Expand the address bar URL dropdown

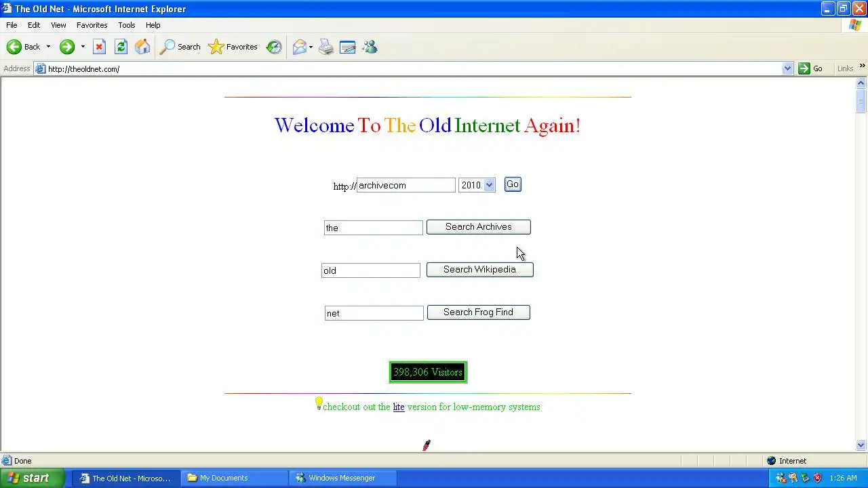click(x=787, y=68)
